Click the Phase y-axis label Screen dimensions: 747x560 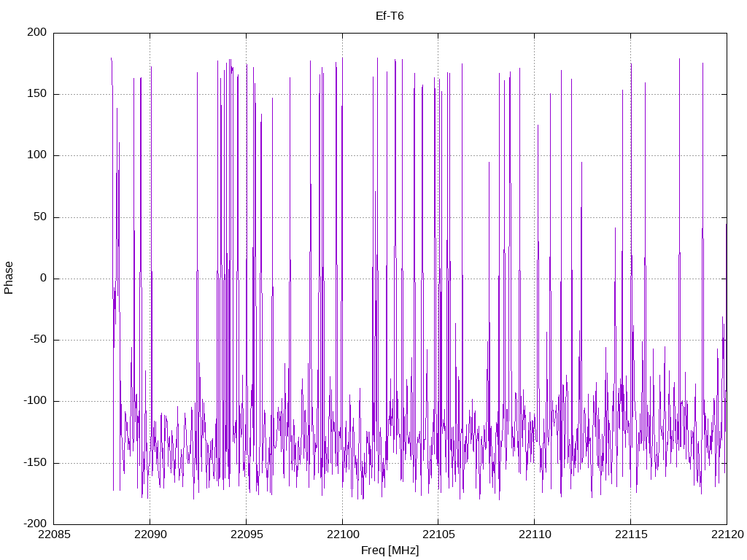[9, 278]
